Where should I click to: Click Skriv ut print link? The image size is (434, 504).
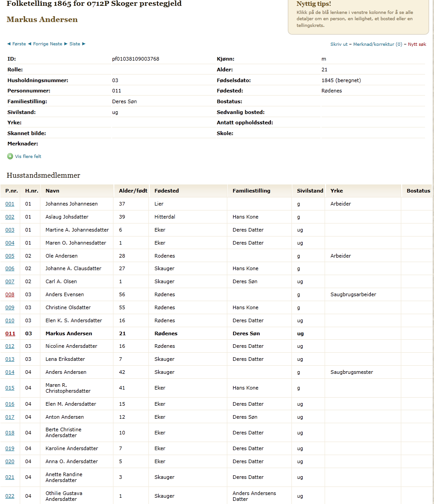339,44
